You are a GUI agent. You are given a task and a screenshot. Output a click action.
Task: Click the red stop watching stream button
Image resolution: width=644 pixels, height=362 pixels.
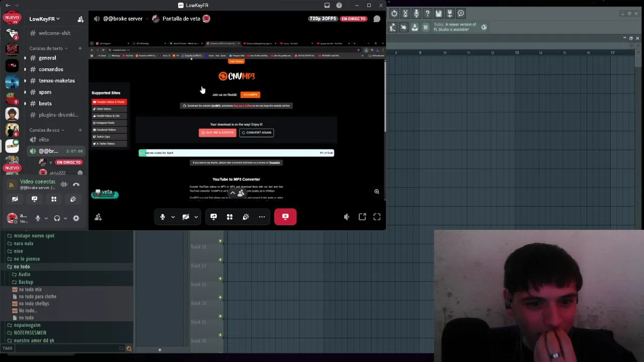285,217
